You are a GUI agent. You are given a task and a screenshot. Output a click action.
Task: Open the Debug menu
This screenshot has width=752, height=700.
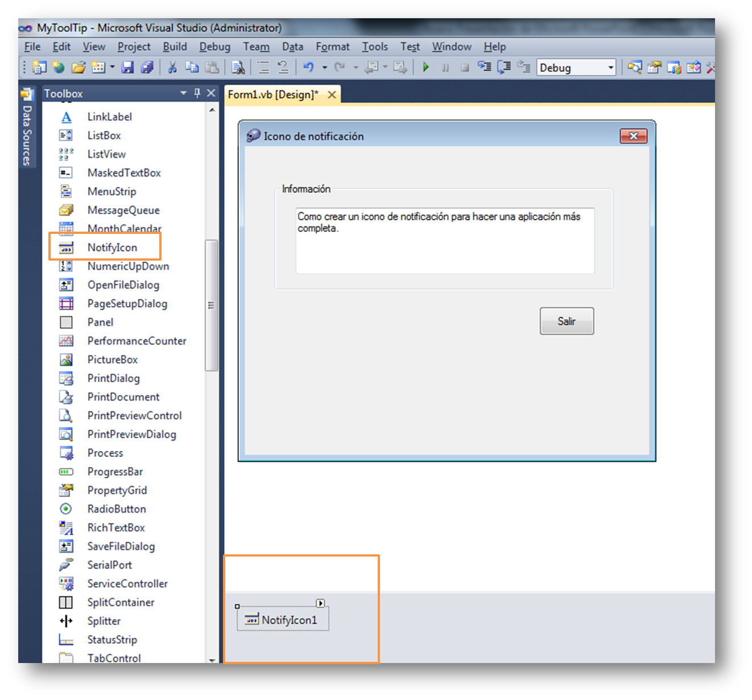pos(214,46)
